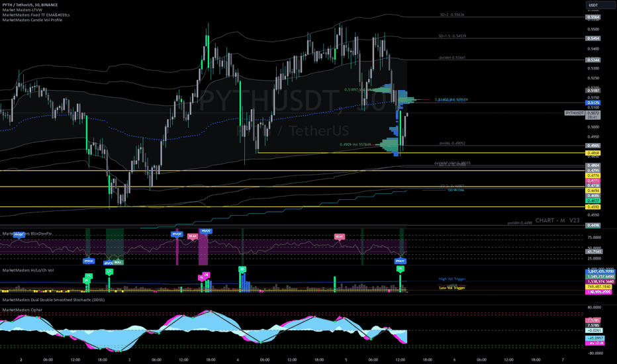Click date 3 on the time axis

[x=130, y=359]
